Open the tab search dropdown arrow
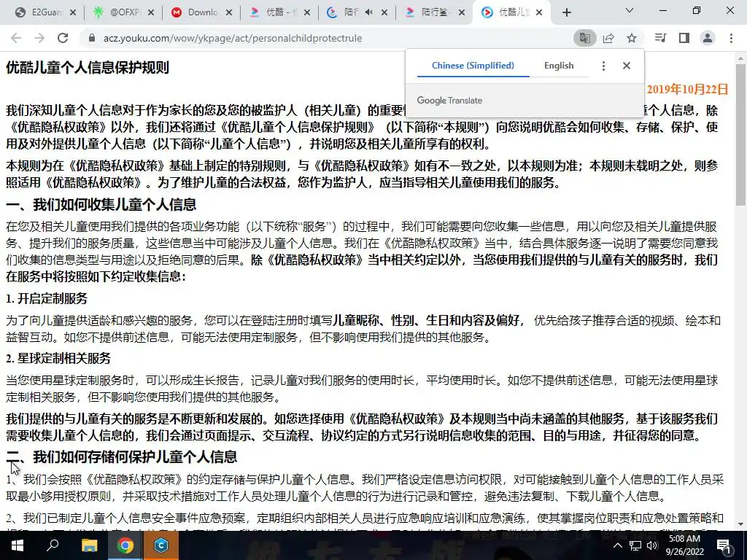 coord(630,10)
